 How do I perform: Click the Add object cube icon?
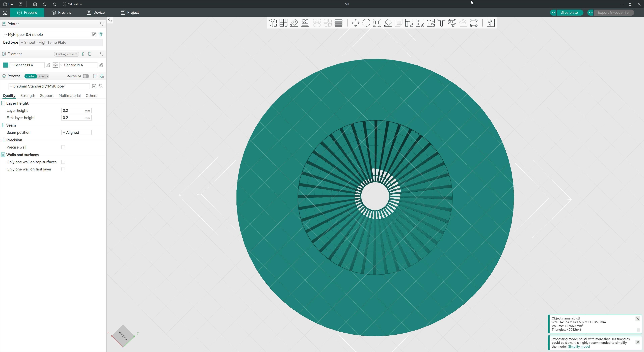point(273,23)
